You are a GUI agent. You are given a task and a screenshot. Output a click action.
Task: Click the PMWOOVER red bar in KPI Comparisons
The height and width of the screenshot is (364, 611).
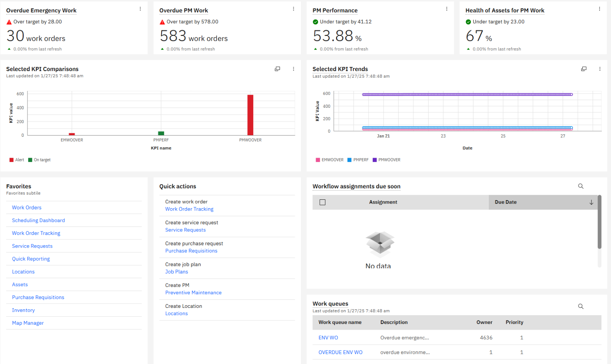(x=250, y=115)
